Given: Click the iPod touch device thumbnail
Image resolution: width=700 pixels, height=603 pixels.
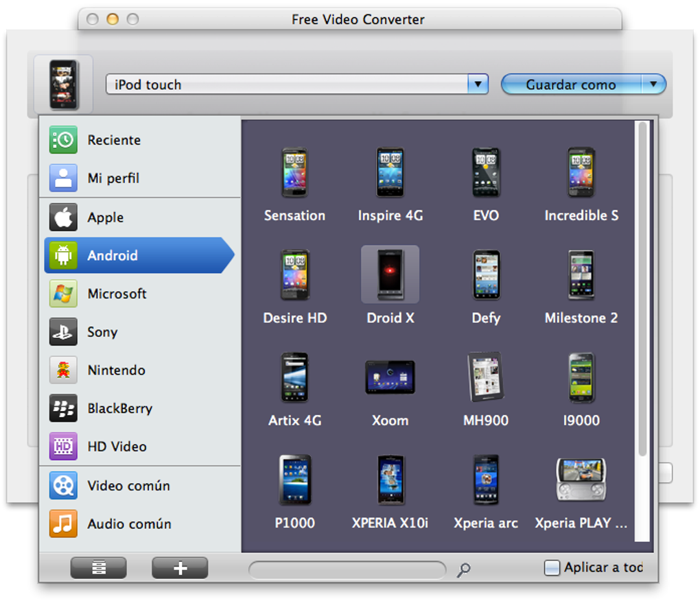Looking at the screenshot, I should pos(63,84).
